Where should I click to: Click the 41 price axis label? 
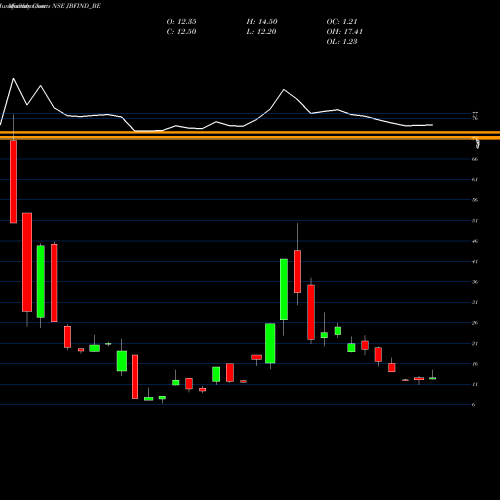(475, 262)
